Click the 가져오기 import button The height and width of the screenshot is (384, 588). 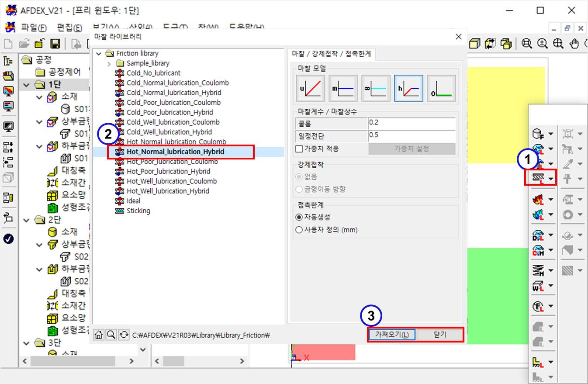[392, 335]
